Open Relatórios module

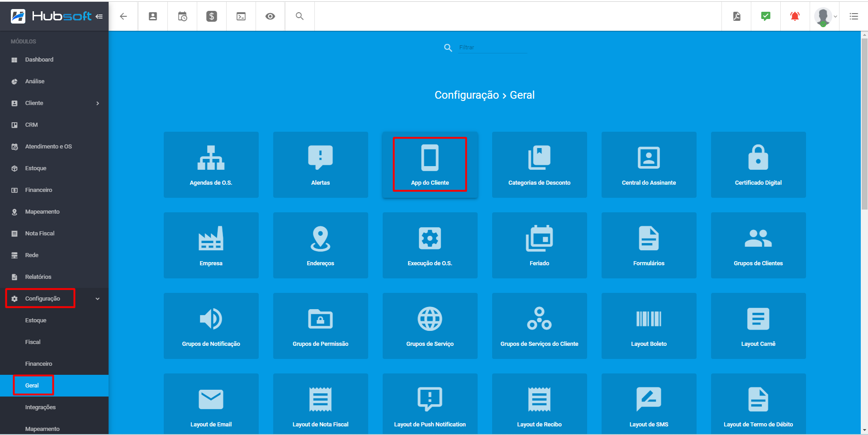point(54,277)
